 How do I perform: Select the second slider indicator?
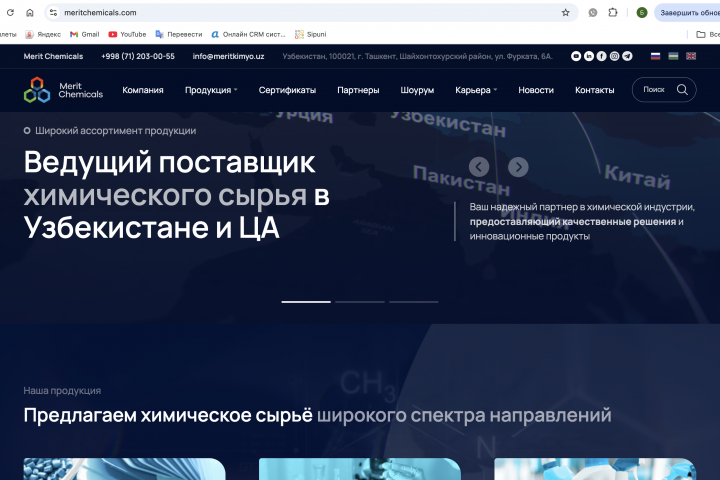[x=360, y=302]
